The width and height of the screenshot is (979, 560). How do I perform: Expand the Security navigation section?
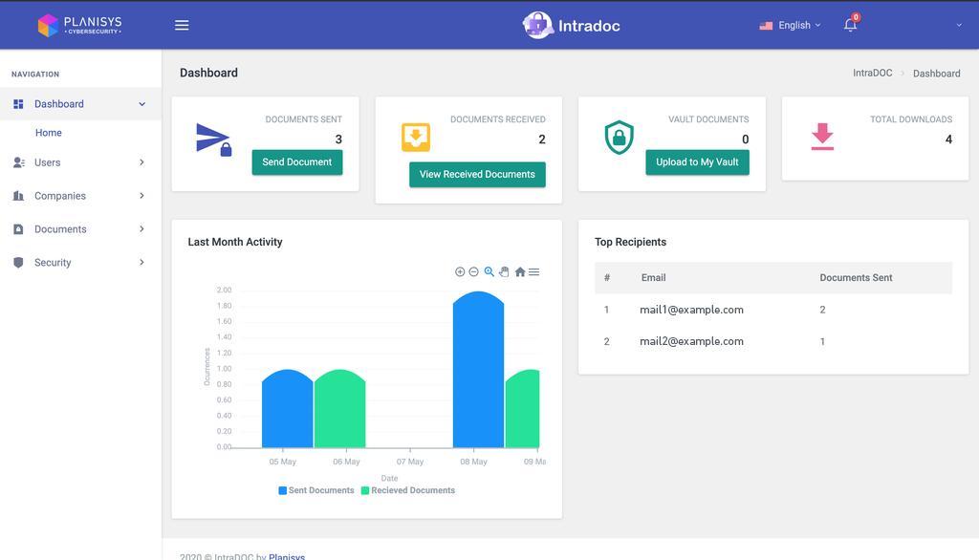(x=80, y=263)
